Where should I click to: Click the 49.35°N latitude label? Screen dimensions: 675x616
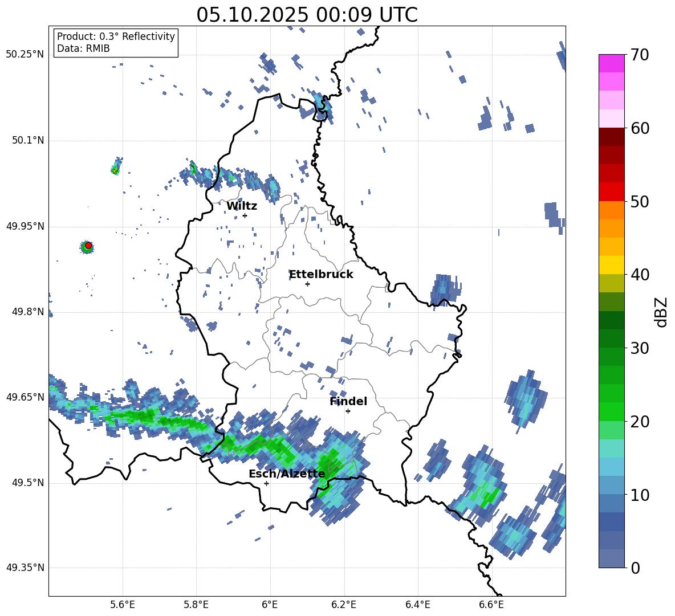(x=25, y=568)
